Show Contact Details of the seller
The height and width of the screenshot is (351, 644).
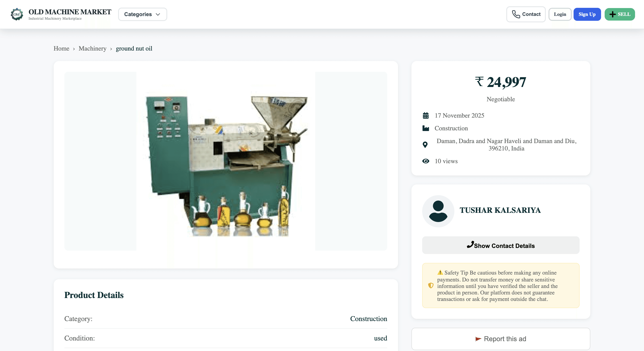pos(500,245)
